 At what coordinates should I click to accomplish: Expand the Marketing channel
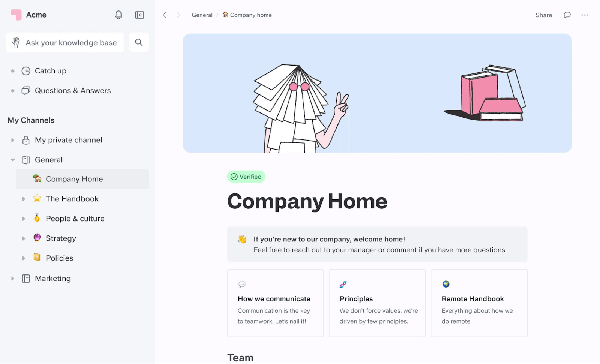point(12,278)
